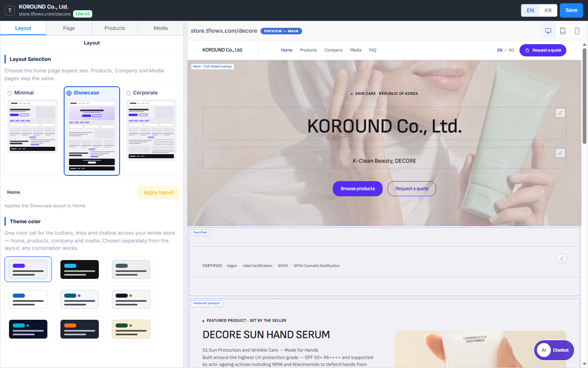The width and height of the screenshot is (588, 368).
Task: Select the Showcase layout radio button
Action: (69, 93)
